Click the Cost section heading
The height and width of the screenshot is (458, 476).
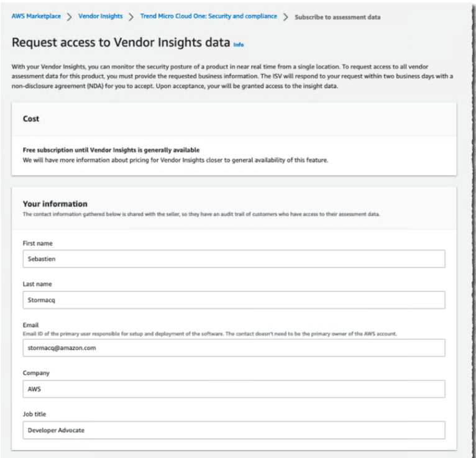coord(31,119)
